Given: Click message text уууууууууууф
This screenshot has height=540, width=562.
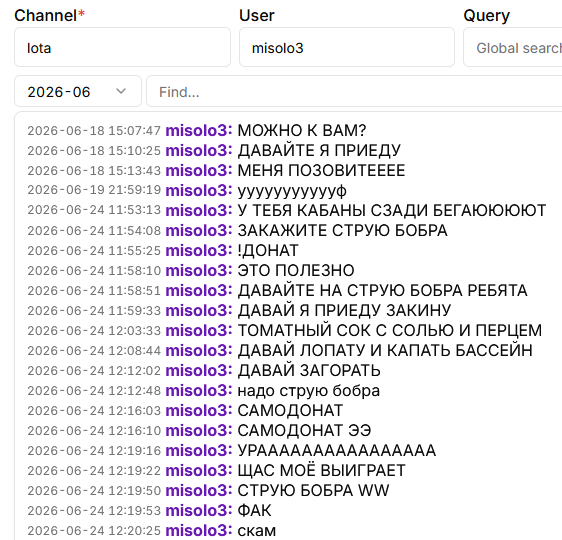Looking at the screenshot, I should tap(292, 191).
